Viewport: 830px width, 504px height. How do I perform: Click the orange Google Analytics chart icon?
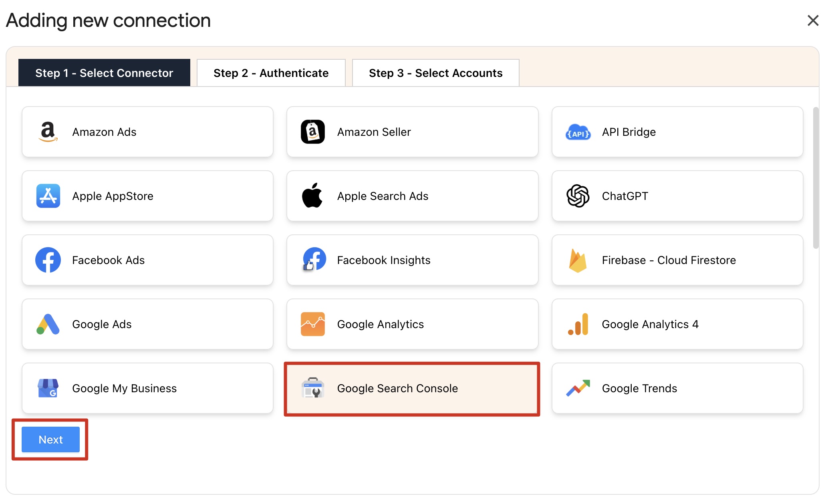coord(312,324)
